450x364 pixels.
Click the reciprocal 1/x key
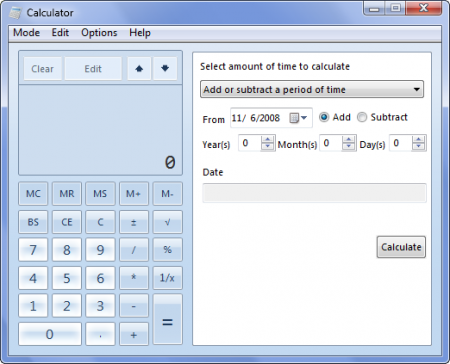[x=167, y=278]
